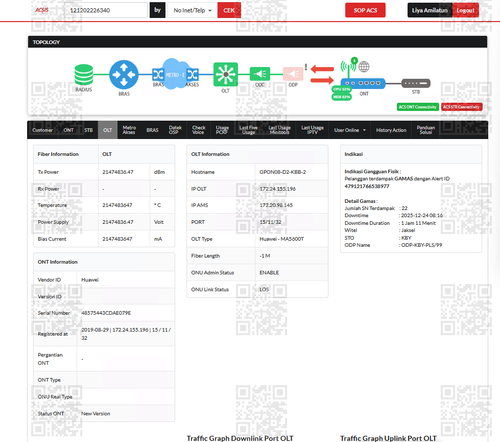The width and height of the screenshot is (500, 442).
Task: Open the Usage PCRF tab
Action: [x=222, y=130]
